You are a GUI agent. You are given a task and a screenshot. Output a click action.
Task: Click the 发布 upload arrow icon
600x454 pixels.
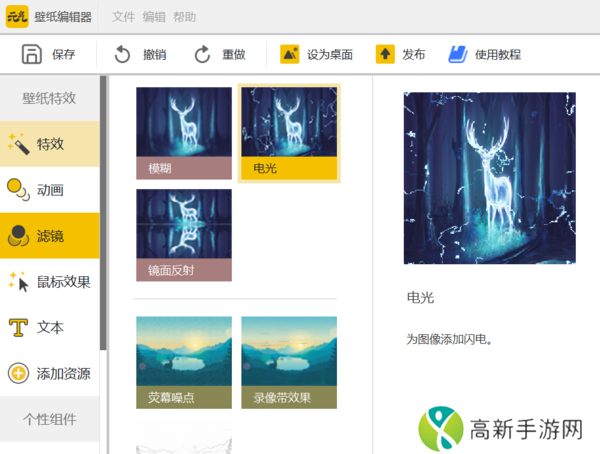(x=385, y=54)
